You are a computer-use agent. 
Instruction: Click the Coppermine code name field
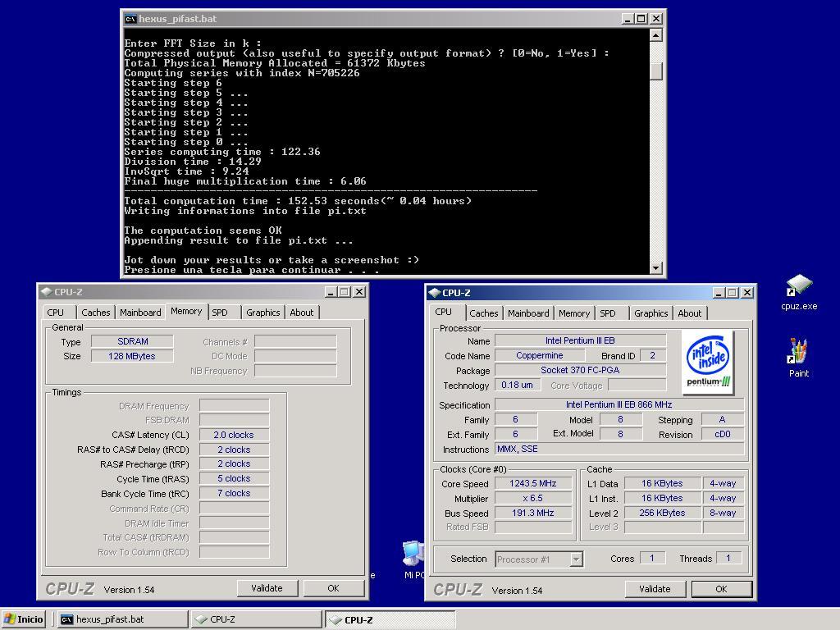[x=540, y=355]
